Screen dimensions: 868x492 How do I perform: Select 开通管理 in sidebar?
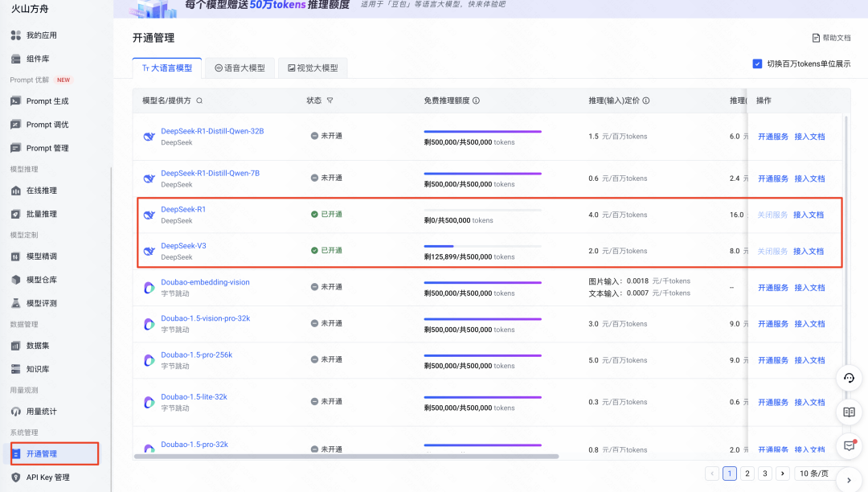pyautogui.click(x=55, y=453)
